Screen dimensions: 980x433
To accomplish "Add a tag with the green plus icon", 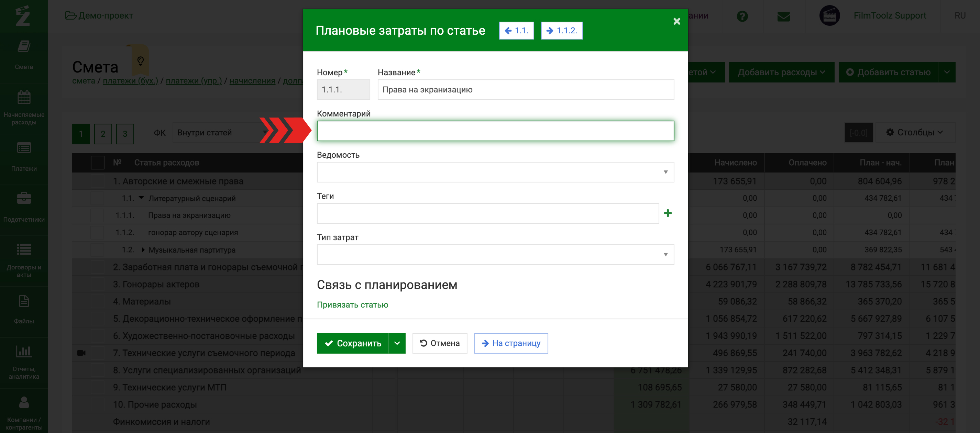I will coord(668,213).
